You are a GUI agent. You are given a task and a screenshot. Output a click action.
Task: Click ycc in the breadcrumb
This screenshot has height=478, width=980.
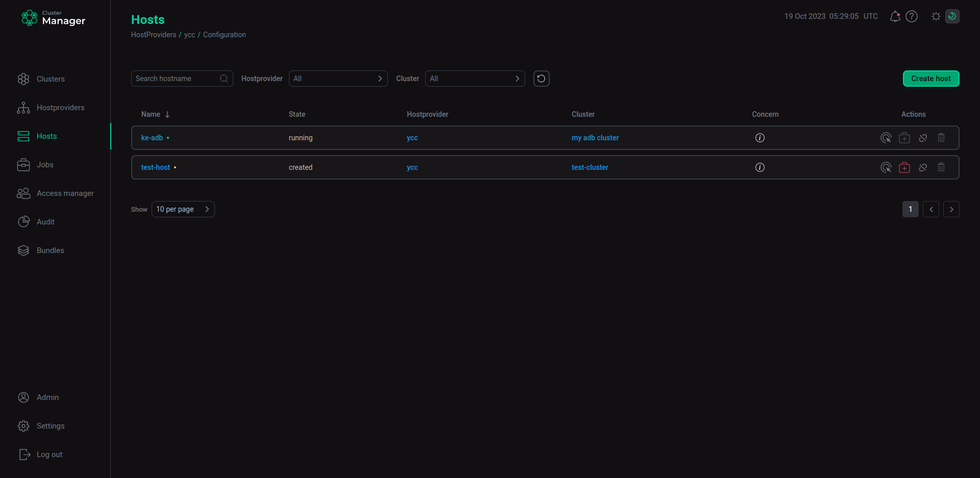click(189, 35)
